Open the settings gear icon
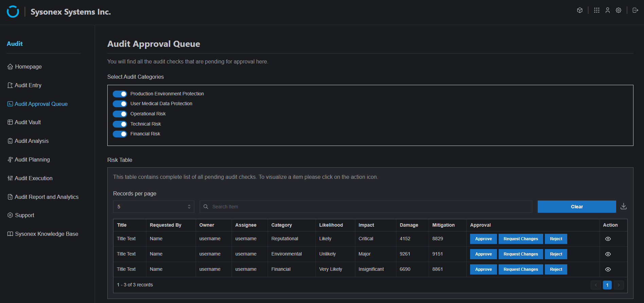The height and width of the screenshot is (303, 644). [619, 10]
